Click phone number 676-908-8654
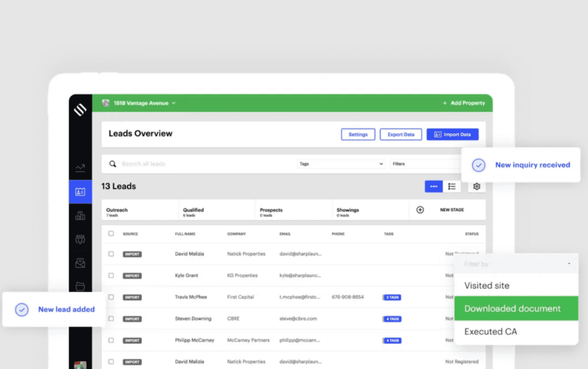The height and width of the screenshot is (369, 588). tap(348, 297)
